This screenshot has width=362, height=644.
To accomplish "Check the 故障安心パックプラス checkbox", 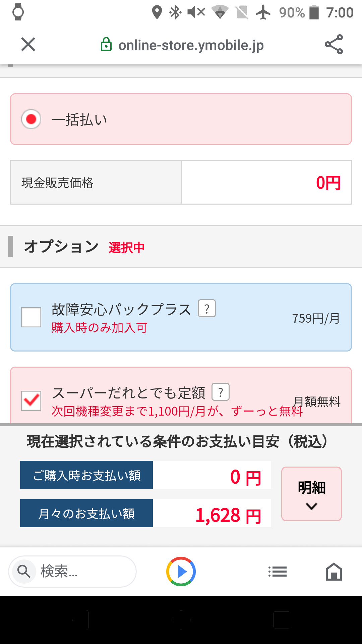I will (x=31, y=317).
